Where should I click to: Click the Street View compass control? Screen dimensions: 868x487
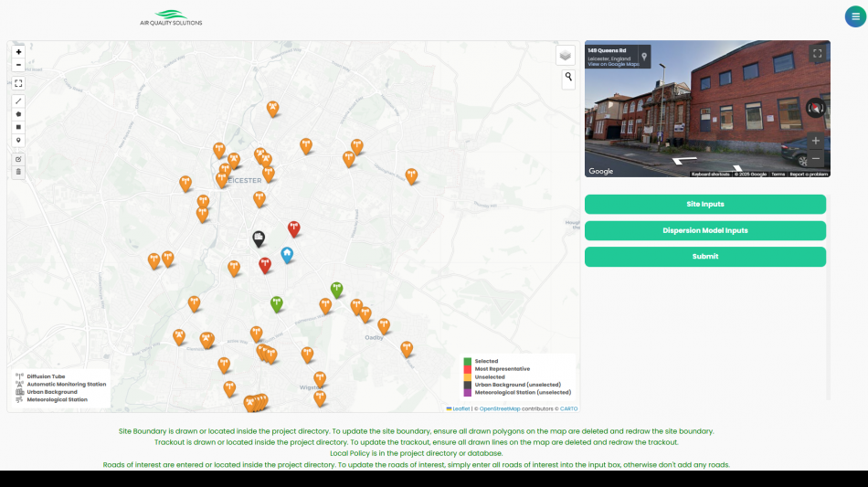(x=815, y=109)
